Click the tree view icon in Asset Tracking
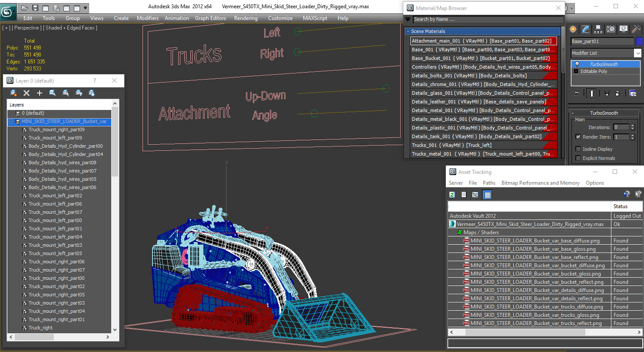Screen dimensions: 644x352 pos(475,195)
